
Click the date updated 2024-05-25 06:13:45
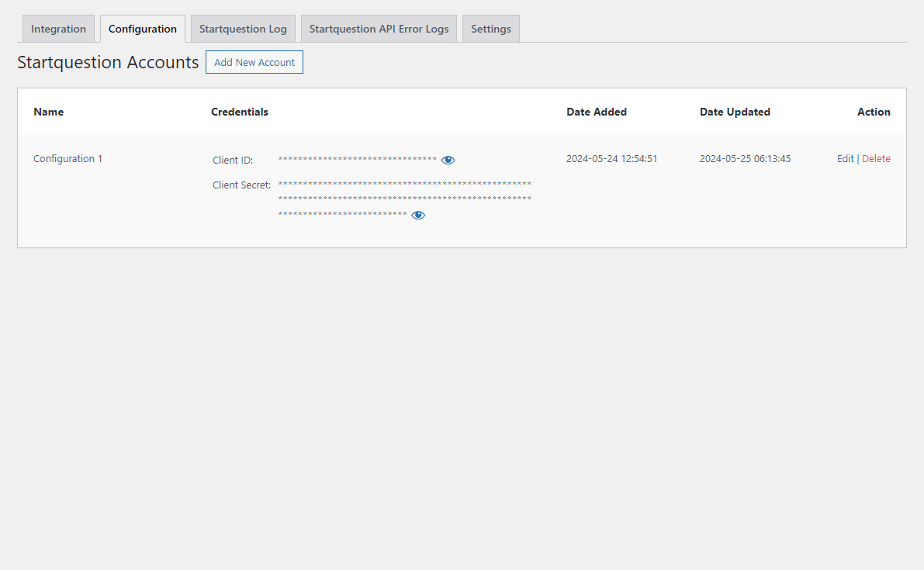point(745,158)
